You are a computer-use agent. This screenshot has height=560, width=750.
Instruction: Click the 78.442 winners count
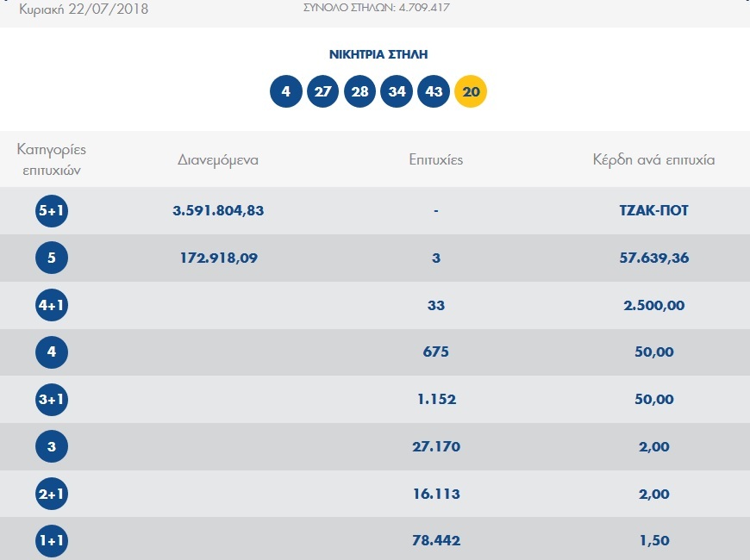[436, 541]
